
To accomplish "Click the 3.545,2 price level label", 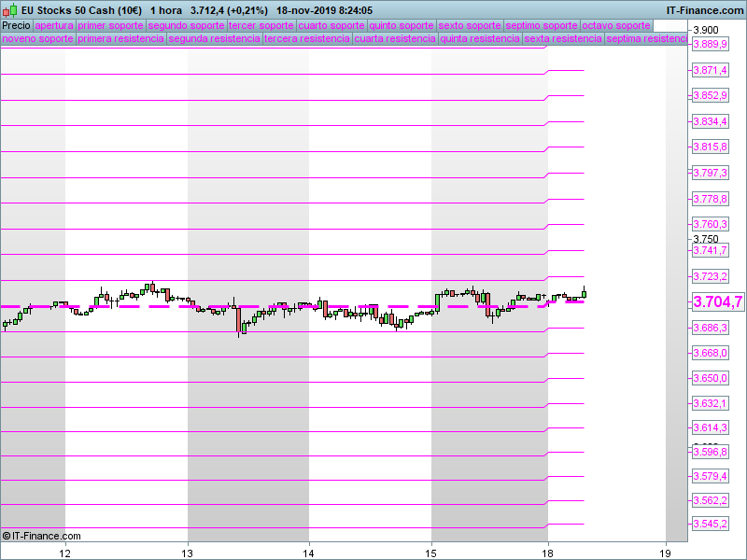I will (x=710, y=524).
